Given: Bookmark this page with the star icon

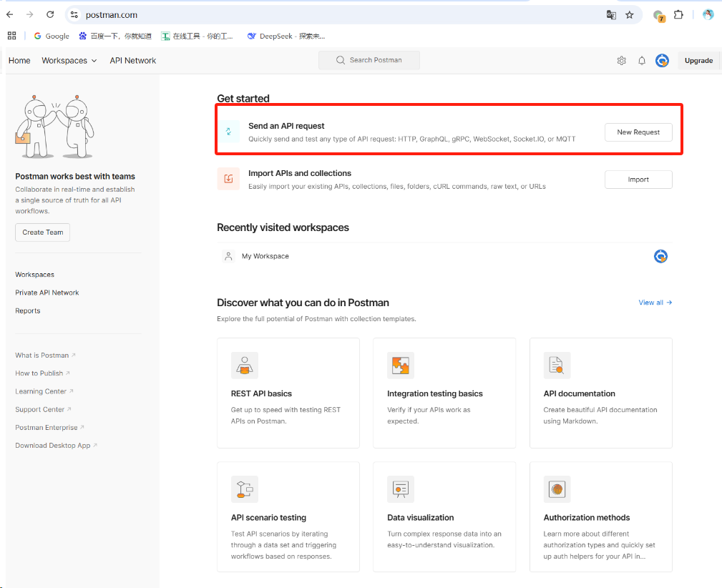Looking at the screenshot, I should [x=630, y=15].
